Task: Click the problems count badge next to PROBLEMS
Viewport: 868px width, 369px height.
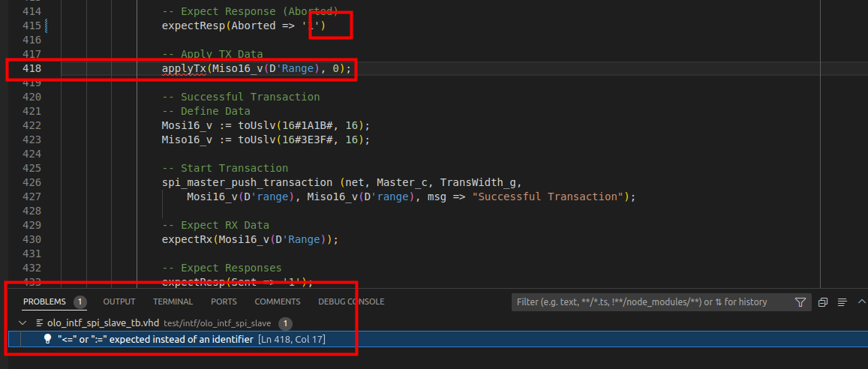Action: point(80,302)
